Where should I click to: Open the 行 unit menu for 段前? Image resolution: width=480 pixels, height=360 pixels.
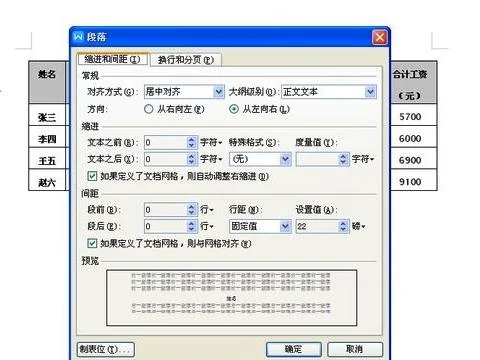pos(207,210)
